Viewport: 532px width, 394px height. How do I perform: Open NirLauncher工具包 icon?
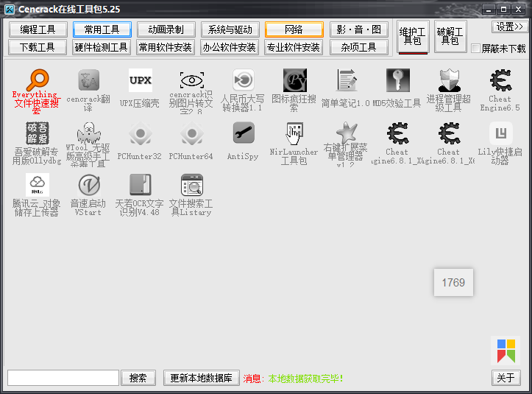click(294, 133)
